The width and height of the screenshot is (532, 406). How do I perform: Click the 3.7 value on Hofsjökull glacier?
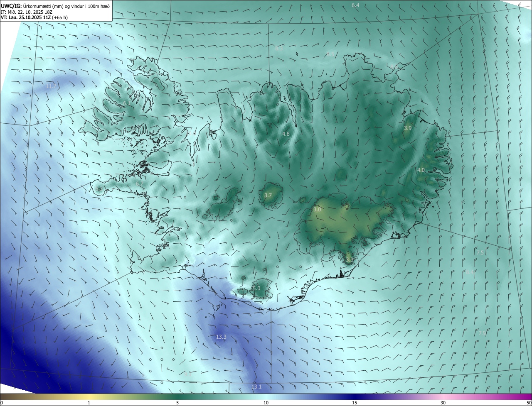pyautogui.click(x=268, y=195)
